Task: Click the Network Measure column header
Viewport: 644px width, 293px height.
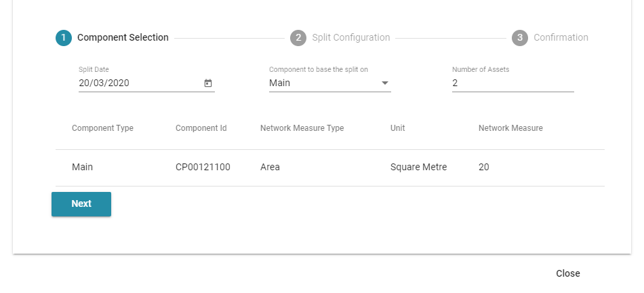Action: 510,128
